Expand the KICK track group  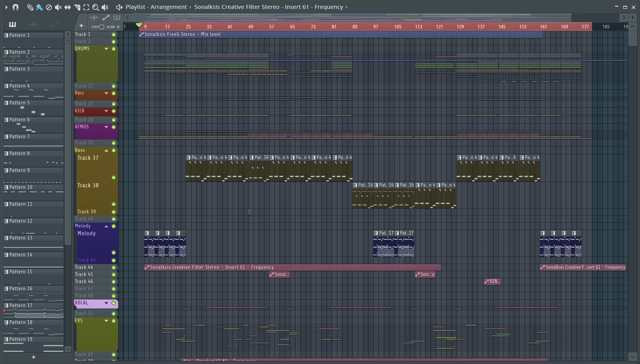(x=106, y=111)
